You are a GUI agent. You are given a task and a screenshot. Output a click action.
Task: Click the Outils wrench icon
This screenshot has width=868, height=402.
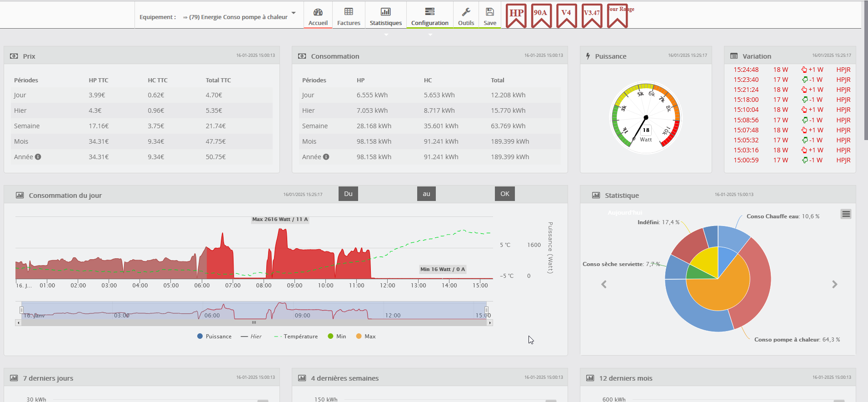tap(466, 12)
